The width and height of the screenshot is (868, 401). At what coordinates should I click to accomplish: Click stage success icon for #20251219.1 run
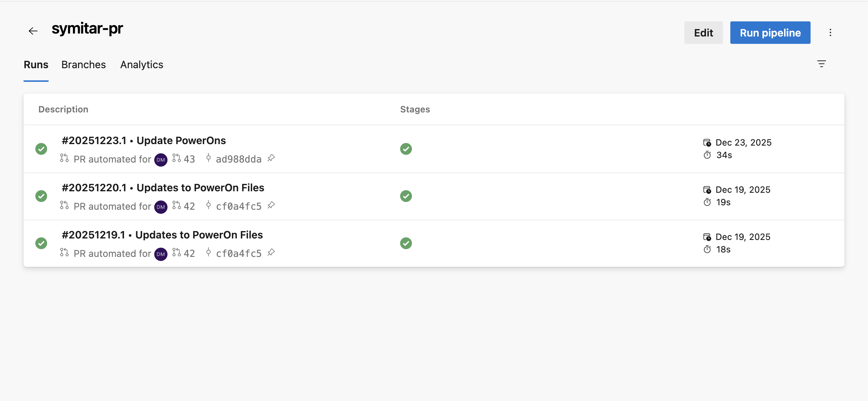pos(406,243)
